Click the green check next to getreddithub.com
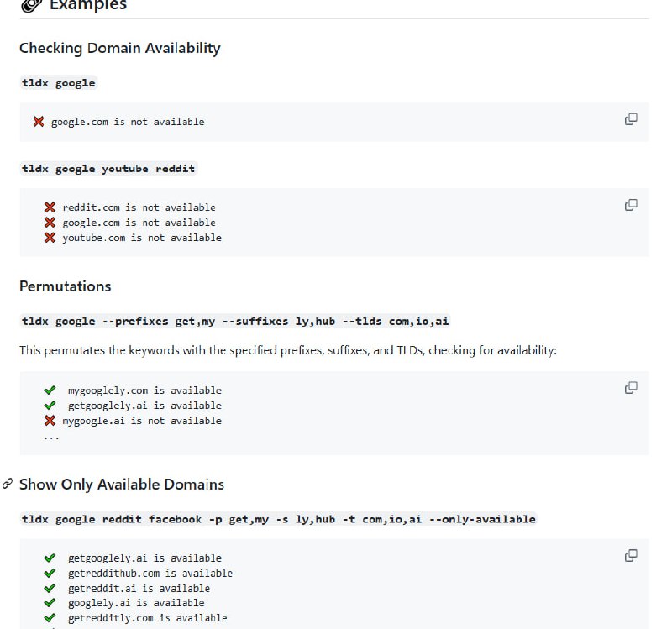This screenshot has width=672, height=629. point(50,574)
